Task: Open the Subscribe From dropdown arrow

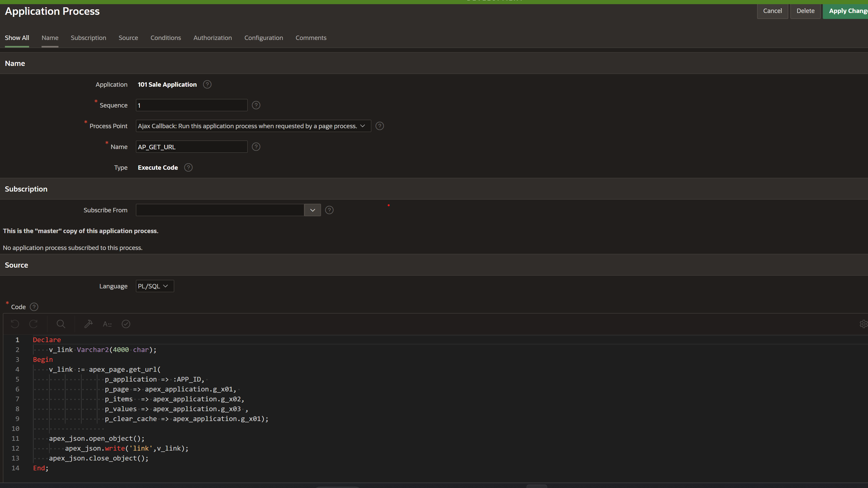Action: pyautogui.click(x=312, y=210)
